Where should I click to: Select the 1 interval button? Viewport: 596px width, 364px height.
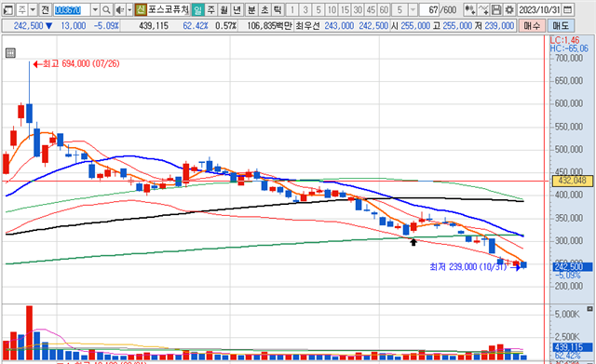tap(291, 9)
